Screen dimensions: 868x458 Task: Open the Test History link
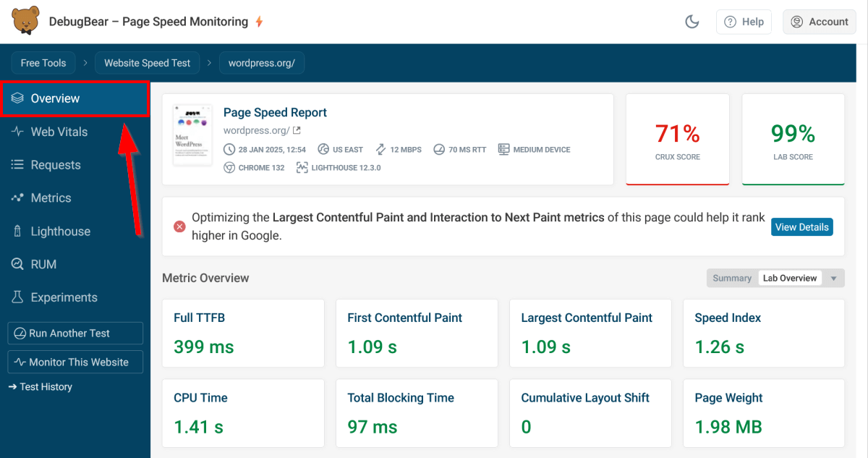tap(41, 387)
